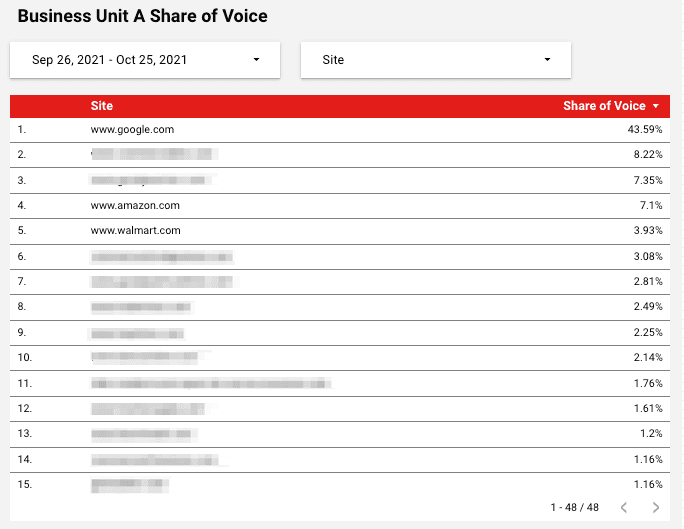
Task: Open the Sep 26 - Oct 25, 2021 date picker
Action: [x=110, y=60]
